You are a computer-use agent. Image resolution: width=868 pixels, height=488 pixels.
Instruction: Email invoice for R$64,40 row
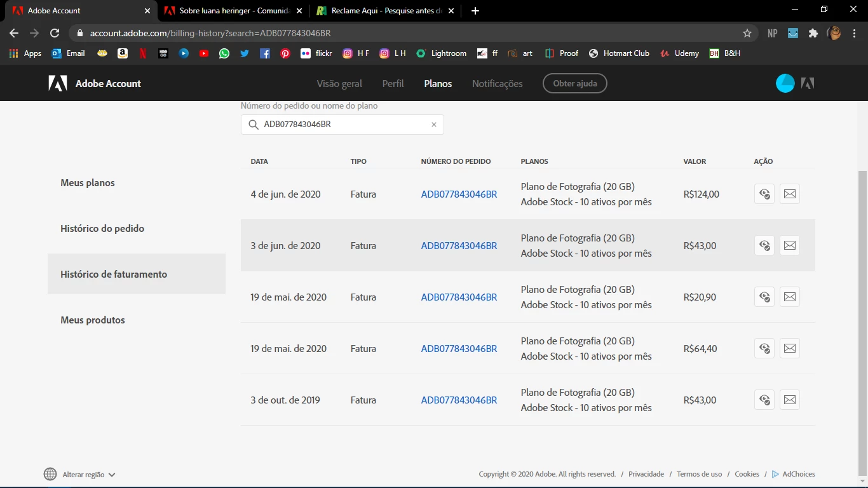coord(790,349)
